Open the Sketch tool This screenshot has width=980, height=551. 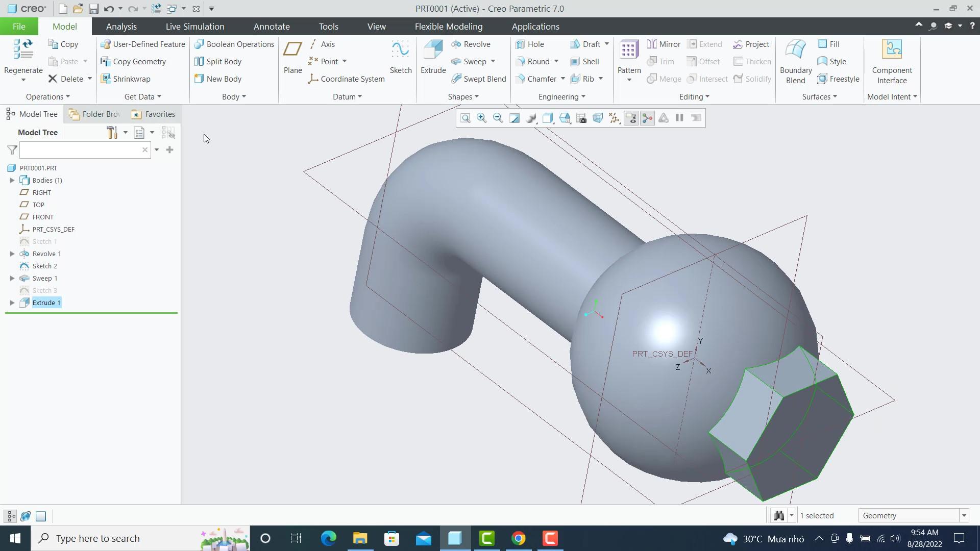(x=400, y=56)
